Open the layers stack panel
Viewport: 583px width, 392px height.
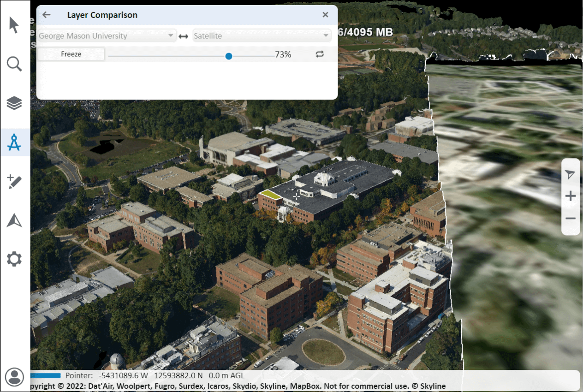click(x=14, y=103)
